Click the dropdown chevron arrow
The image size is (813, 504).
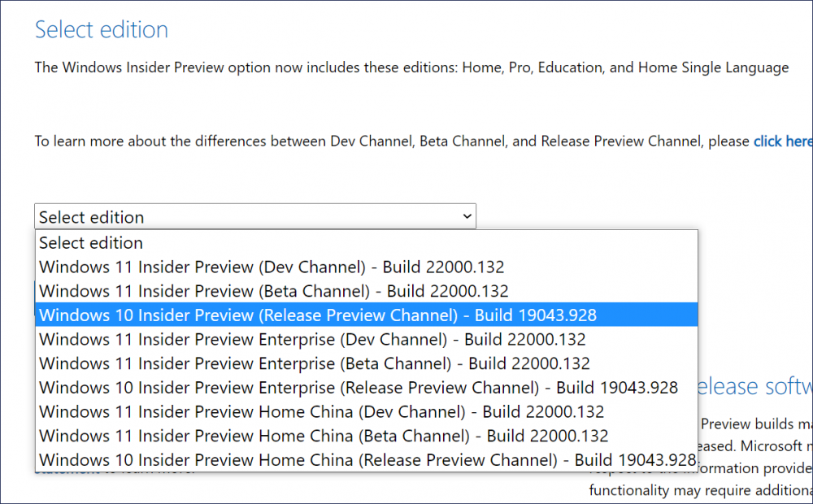pos(467,216)
